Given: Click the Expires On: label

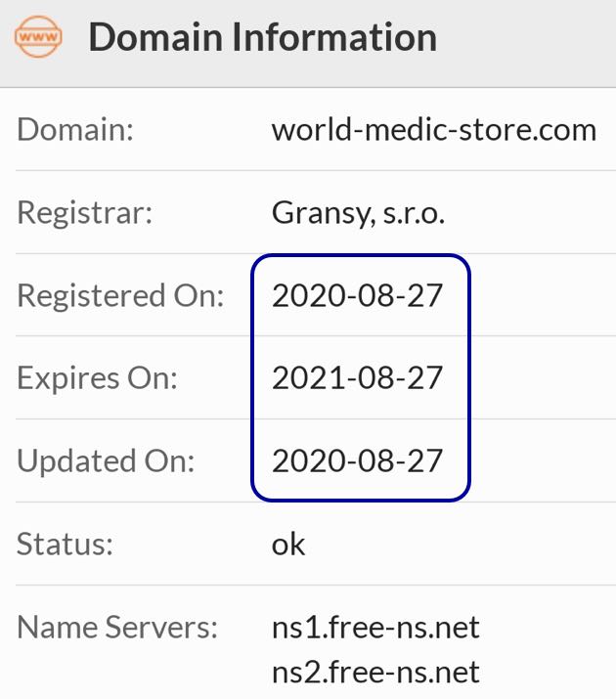Looking at the screenshot, I should (x=97, y=378).
